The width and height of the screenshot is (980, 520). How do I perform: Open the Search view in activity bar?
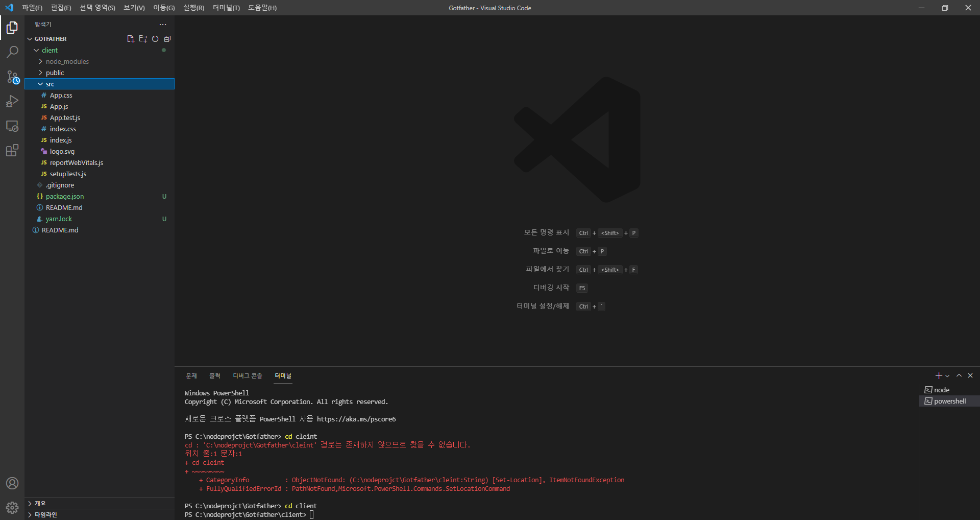pyautogui.click(x=12, y=52)
